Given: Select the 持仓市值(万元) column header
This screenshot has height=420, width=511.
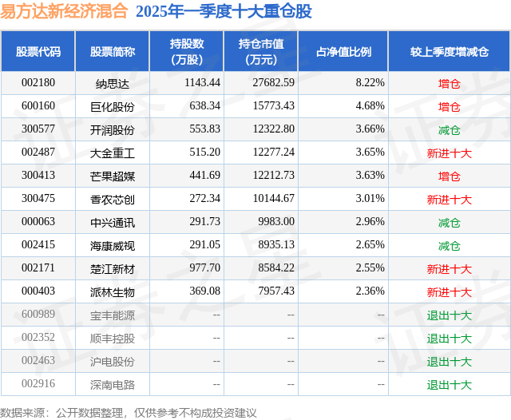Looking at the screenshot, I should (261, 51).
